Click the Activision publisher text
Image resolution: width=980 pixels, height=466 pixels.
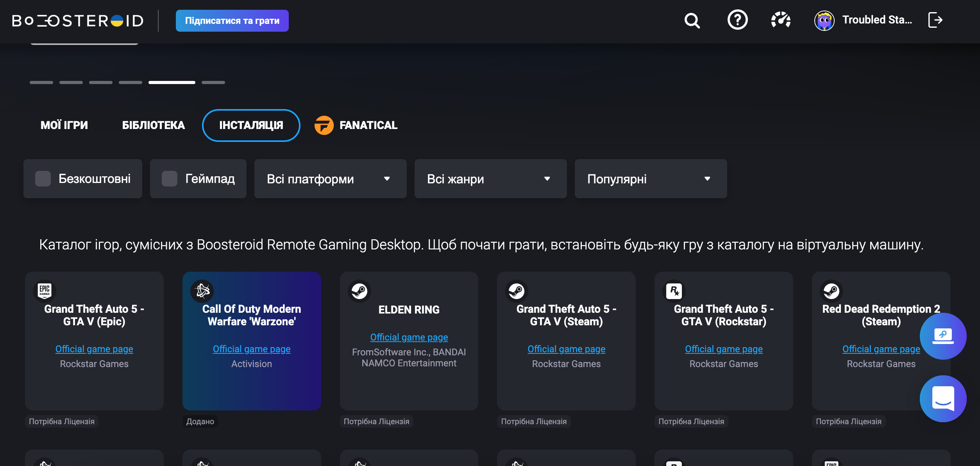tap(252, 364)
